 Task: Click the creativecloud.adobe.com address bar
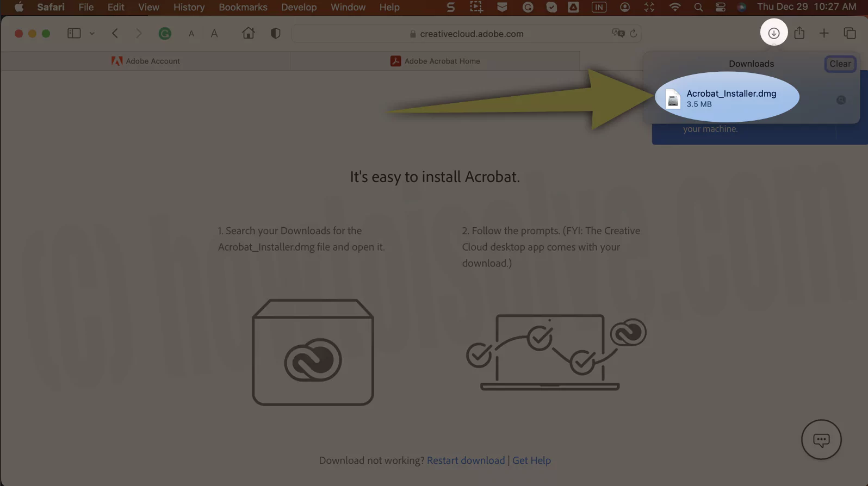pos(467,33)
